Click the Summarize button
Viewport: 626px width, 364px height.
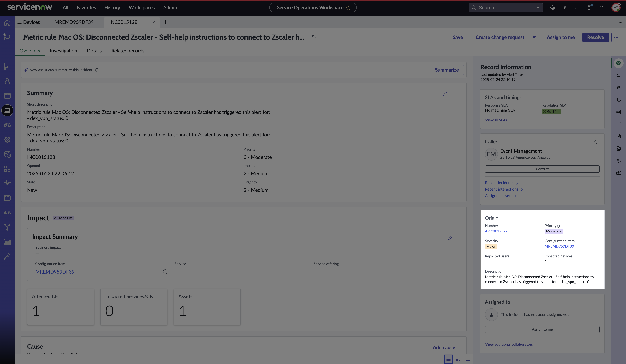coord(447,70)
